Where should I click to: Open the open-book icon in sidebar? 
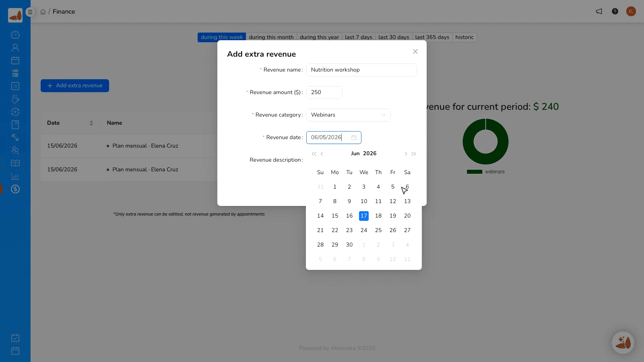15,163
